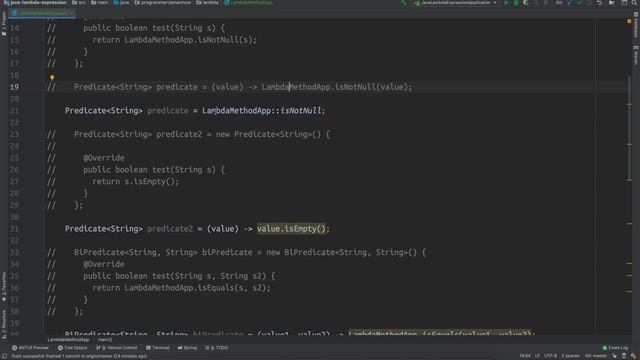The image size is (640, 360).
Task: Click the main folder breadcrumb
Action: [x=100, y=3]
